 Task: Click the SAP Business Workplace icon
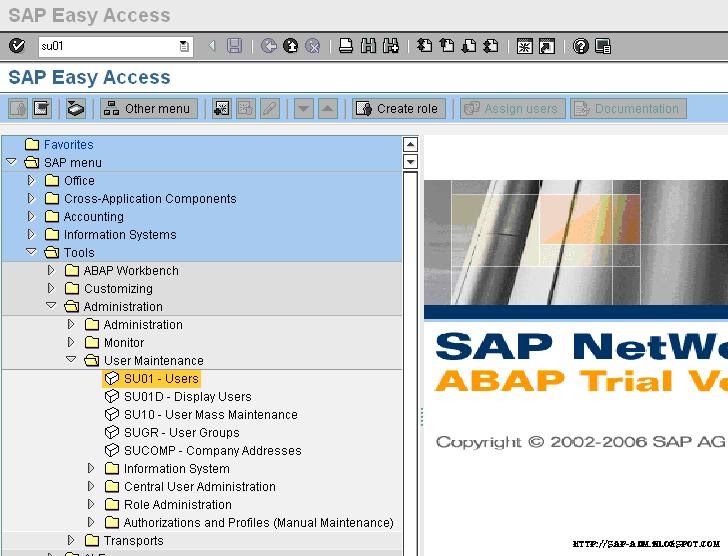click(x=75, y=109)
